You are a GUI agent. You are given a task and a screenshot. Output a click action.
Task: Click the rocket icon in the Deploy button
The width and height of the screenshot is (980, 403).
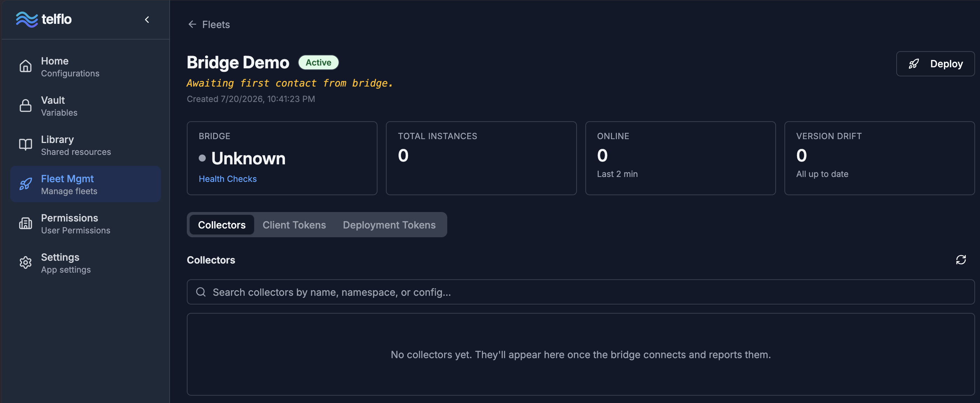point(913,63)
